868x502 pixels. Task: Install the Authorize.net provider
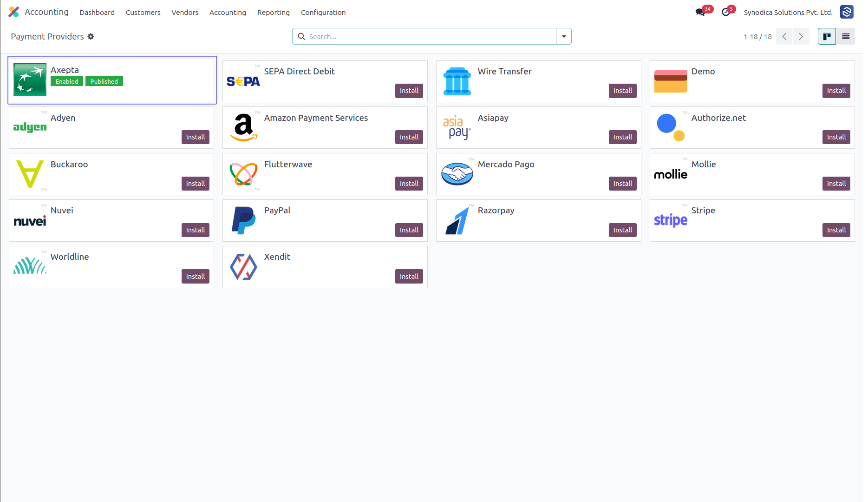tap(836, 137)
